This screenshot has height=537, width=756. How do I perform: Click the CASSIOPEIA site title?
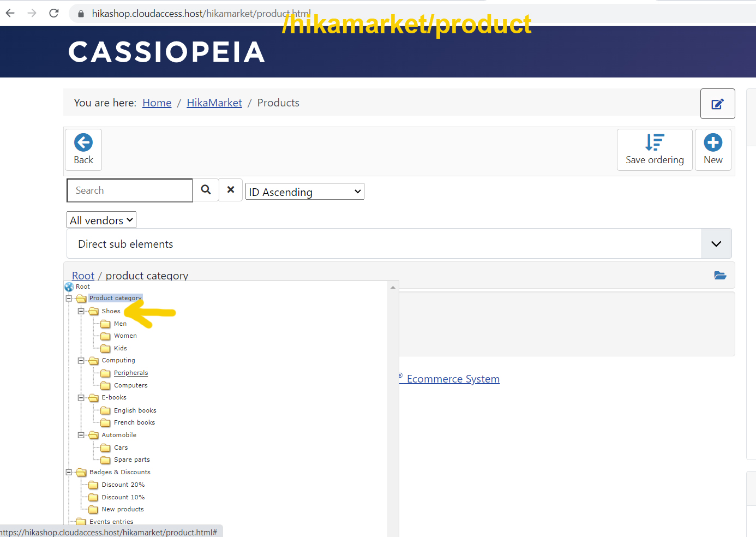pos(166,52)
